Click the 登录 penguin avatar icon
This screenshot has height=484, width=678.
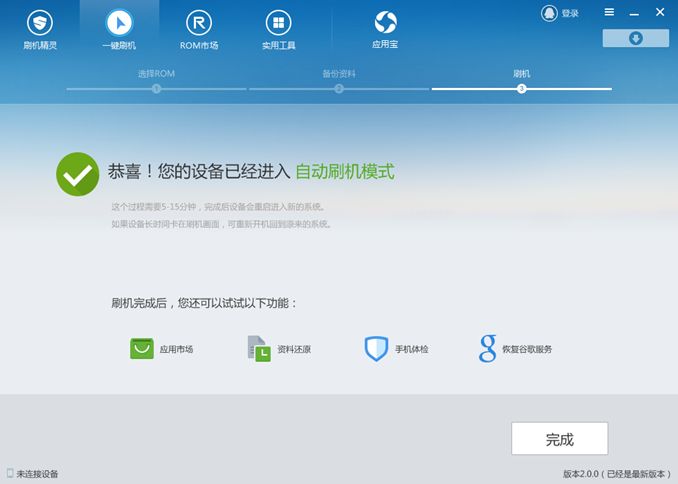[549, 13]
